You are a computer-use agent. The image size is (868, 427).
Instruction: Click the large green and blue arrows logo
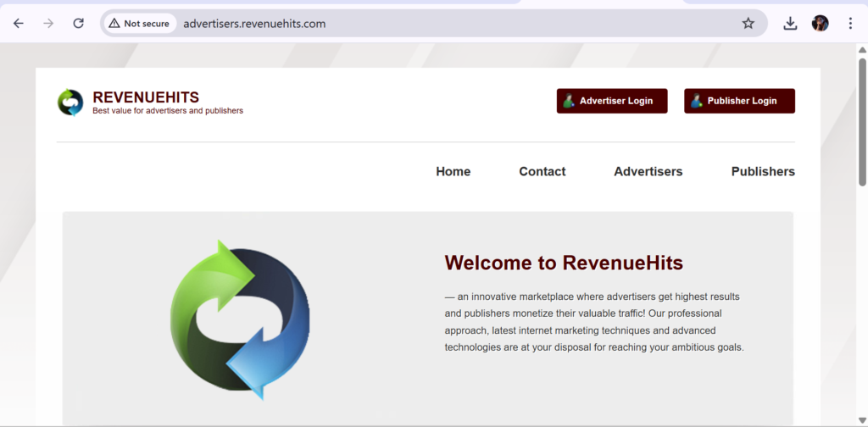[240, 319]
